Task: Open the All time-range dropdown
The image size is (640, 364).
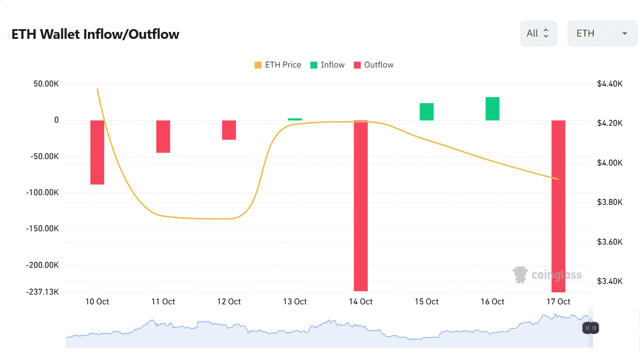Action: point(538,33)
